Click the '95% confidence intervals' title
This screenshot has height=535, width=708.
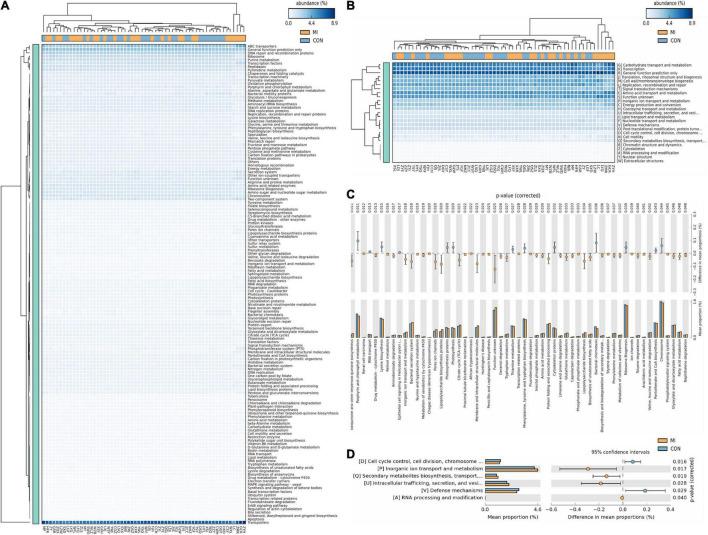pyautogui.click(x=621, y=451)
